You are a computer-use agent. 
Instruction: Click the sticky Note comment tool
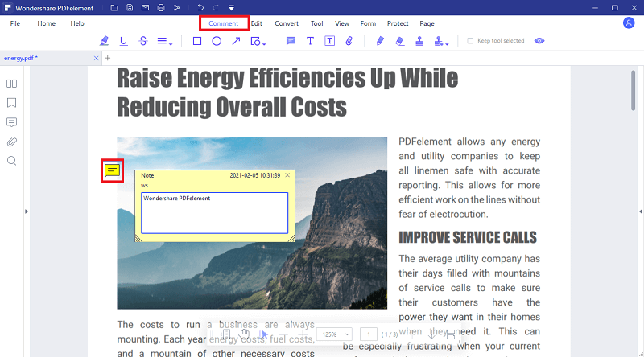point(291,41)
